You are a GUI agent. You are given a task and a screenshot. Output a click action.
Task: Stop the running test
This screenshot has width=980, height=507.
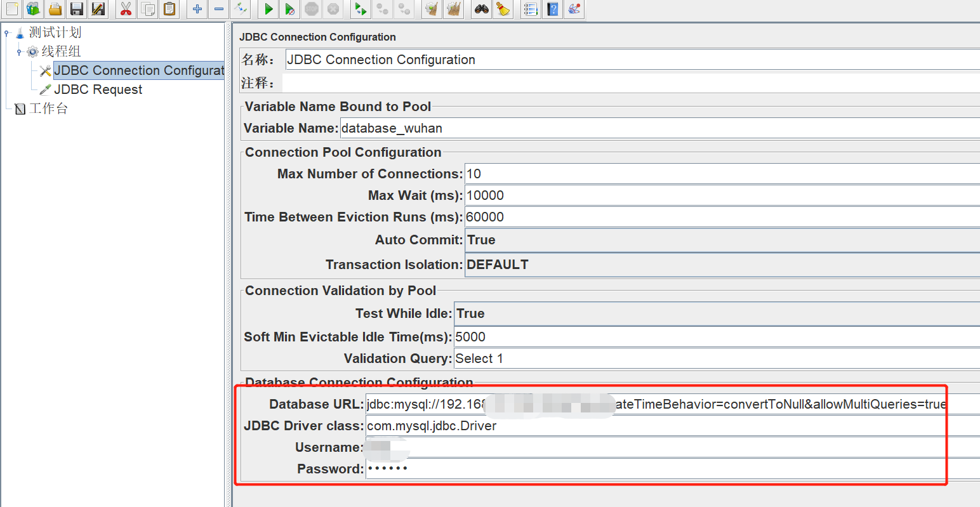[312, 9]
